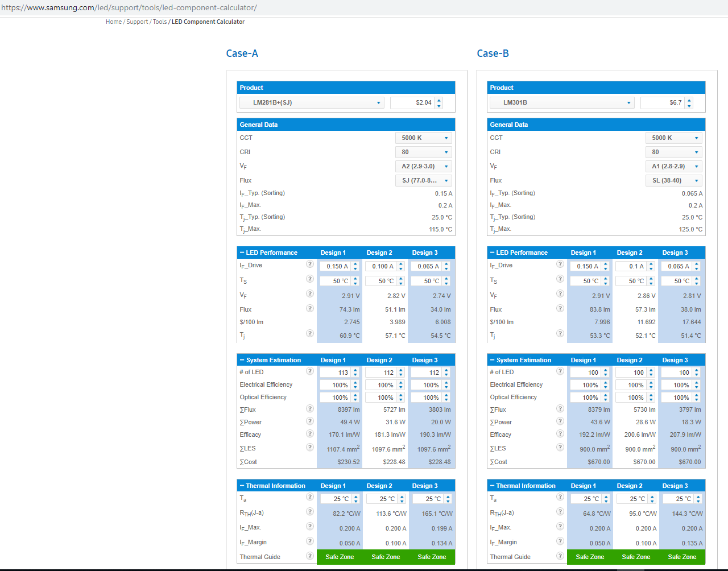Collapse Case-A LED Performance section
The height and width of the screenshot is (571, 728).
point(242,253)
